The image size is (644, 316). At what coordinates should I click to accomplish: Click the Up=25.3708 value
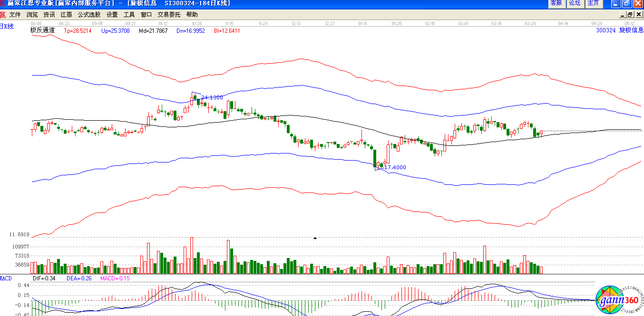(115, 30)
